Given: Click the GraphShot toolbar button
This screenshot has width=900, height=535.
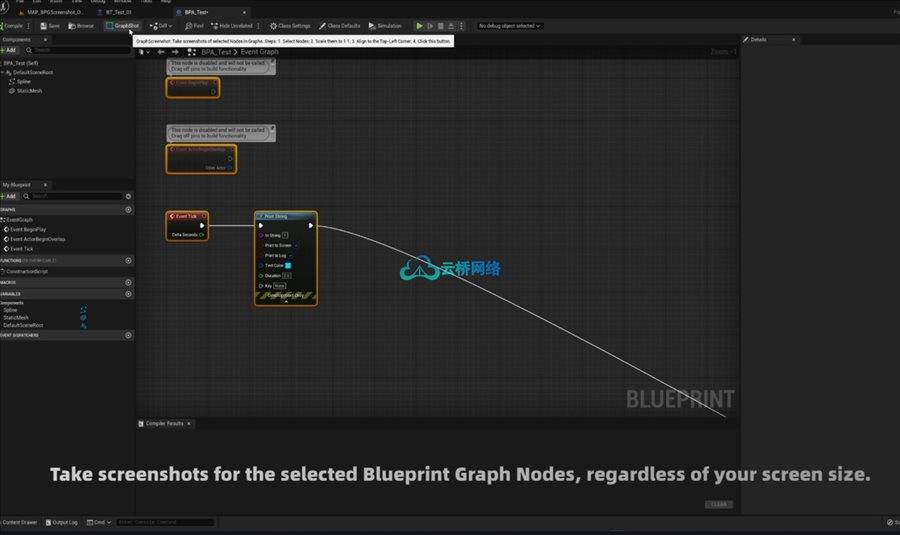Looking at the screenshot, I should point(122,26).
